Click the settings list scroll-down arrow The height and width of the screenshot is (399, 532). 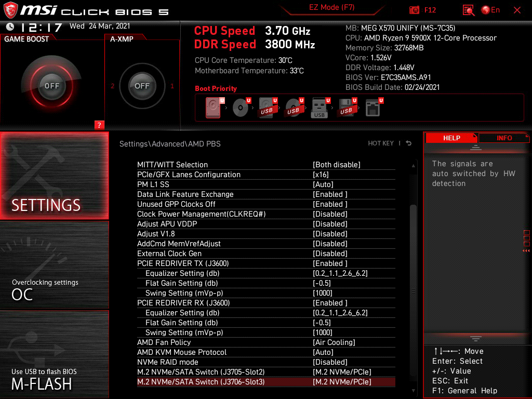[413, 391]
